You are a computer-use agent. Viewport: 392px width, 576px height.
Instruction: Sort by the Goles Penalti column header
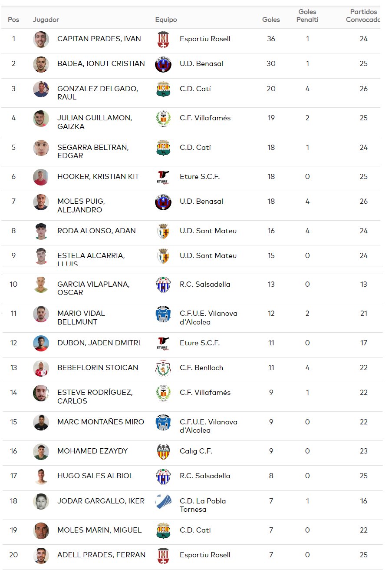tap(307, 16)
